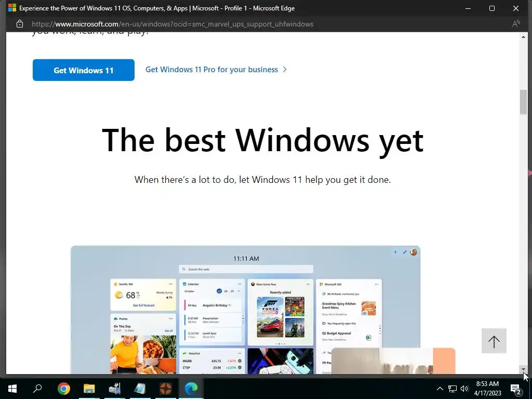Click the Get Windows 11 button
Screen dimensions: 532x399
[84, 70]
